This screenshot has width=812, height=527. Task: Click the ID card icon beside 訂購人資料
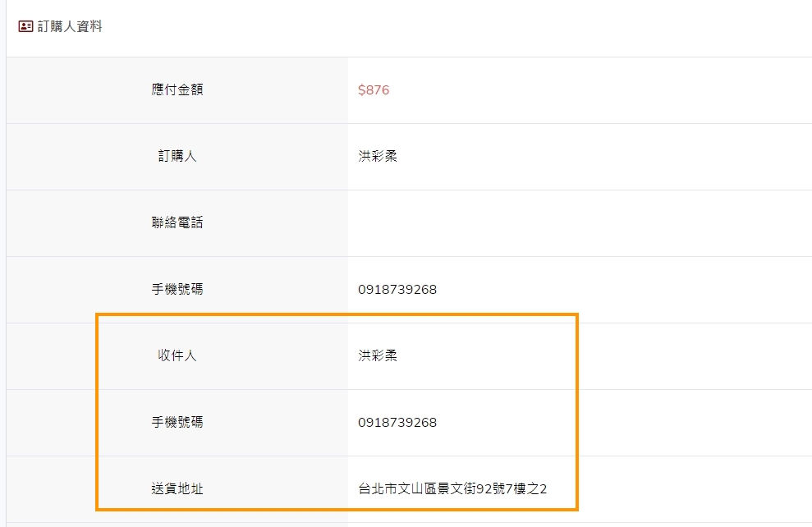click(26, 26)
